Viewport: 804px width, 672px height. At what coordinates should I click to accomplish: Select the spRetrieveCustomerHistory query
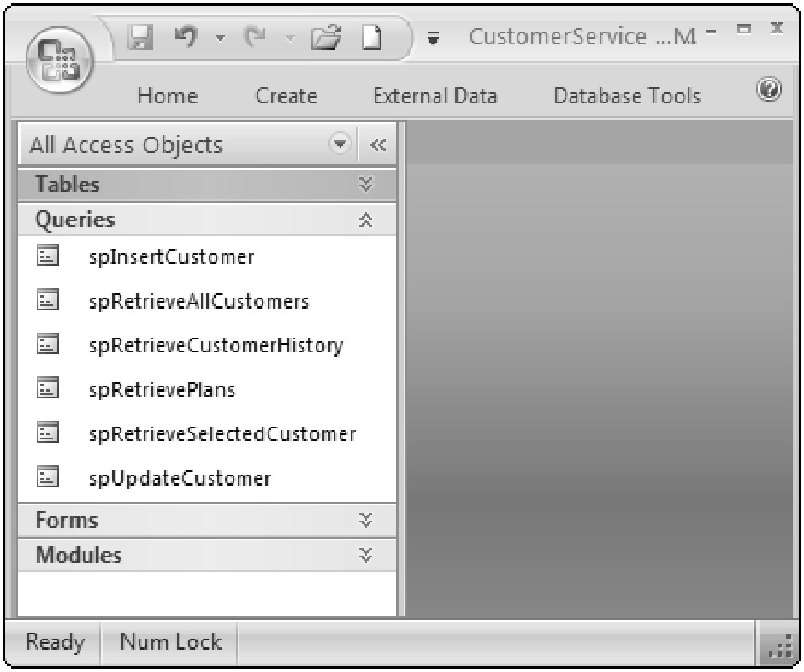click(x=216, y=345)
